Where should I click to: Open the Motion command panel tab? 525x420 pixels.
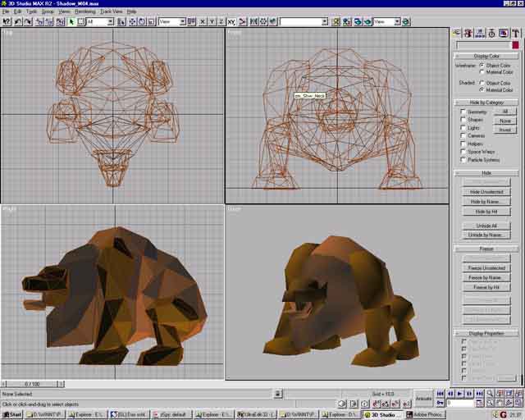tap(491, 33)
